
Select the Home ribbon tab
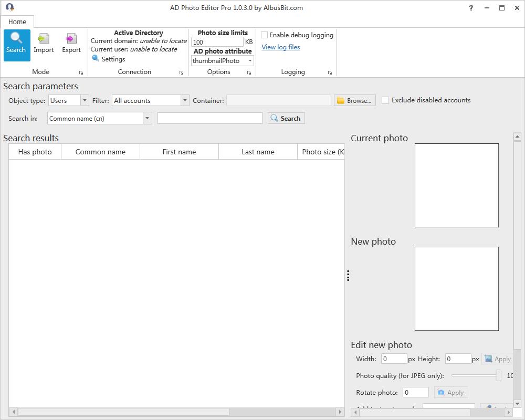pyautogui.click(x=17, y=22)
